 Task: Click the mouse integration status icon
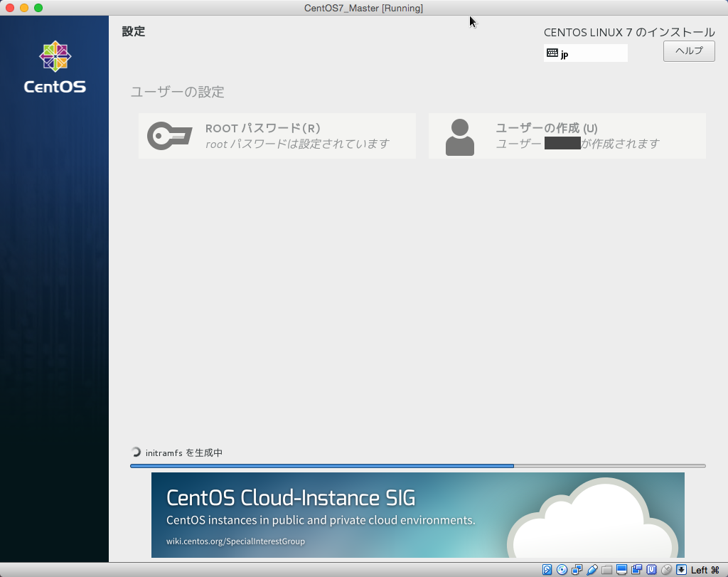tap(666, 570)
